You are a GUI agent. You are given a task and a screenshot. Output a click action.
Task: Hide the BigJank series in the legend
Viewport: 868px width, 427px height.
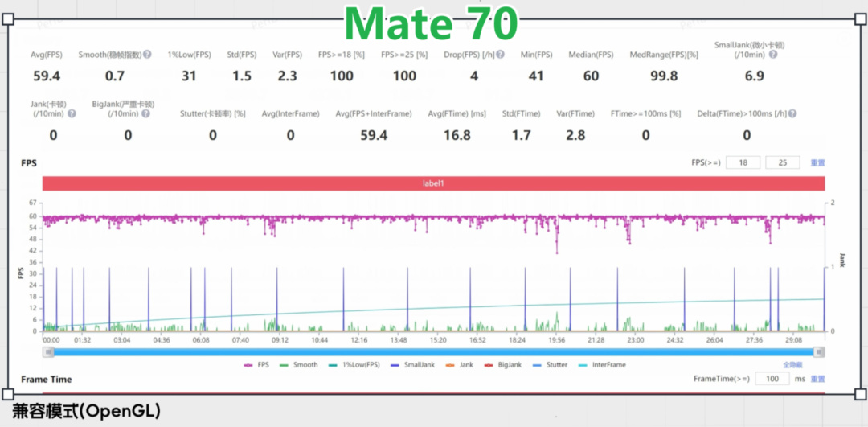(x=503, y=365)
